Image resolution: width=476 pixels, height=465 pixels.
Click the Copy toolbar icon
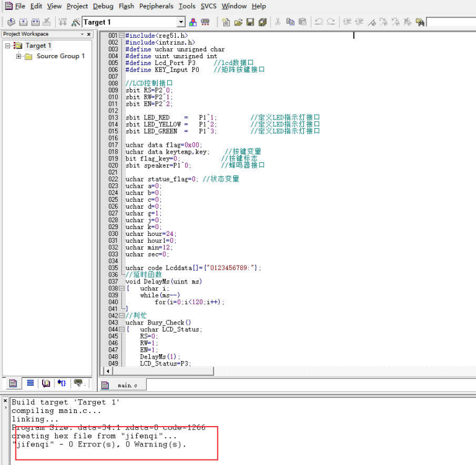(290, 22)
